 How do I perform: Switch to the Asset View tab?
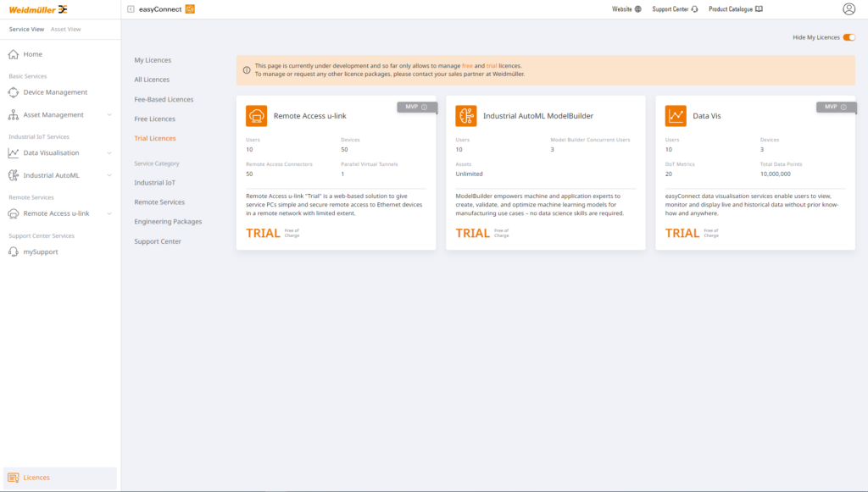click(65, 29)
